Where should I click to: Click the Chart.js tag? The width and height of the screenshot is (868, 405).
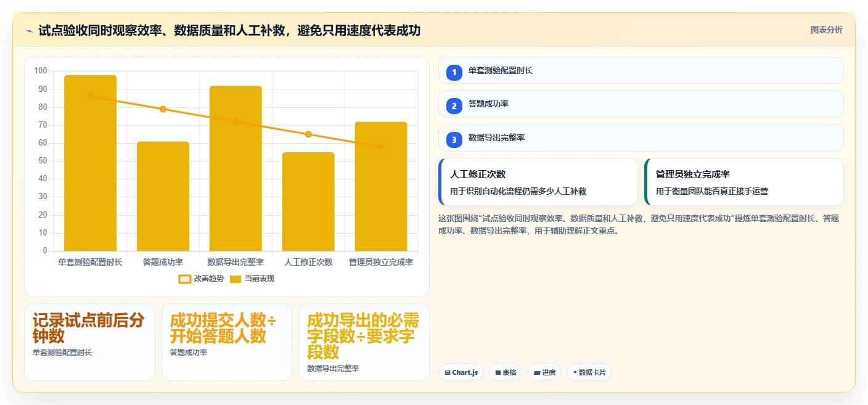[x=461, y=372]
